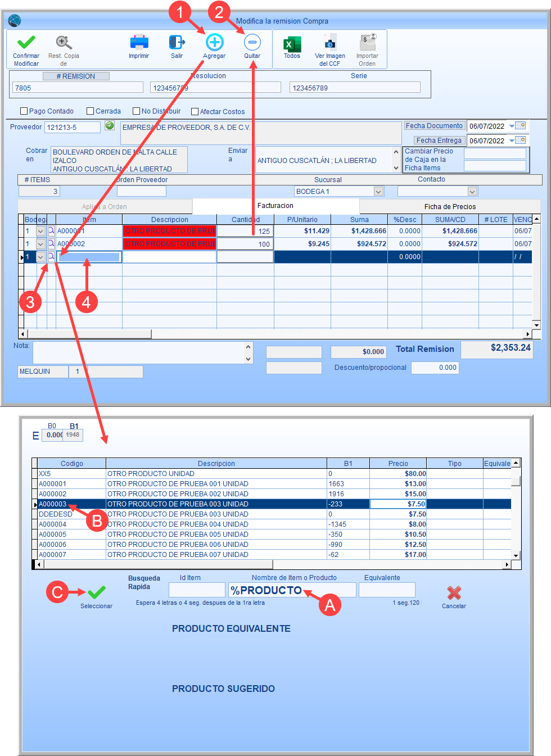Click the empty Item cell in new row
Screen dimensions: 551x756
click(89, 257)
